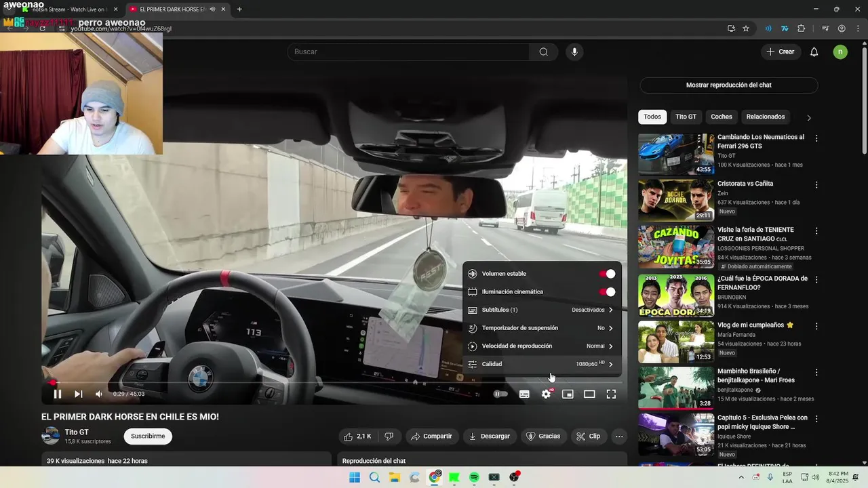Click the video progress bar
The image size is (868, 488).
pos(334,382)
